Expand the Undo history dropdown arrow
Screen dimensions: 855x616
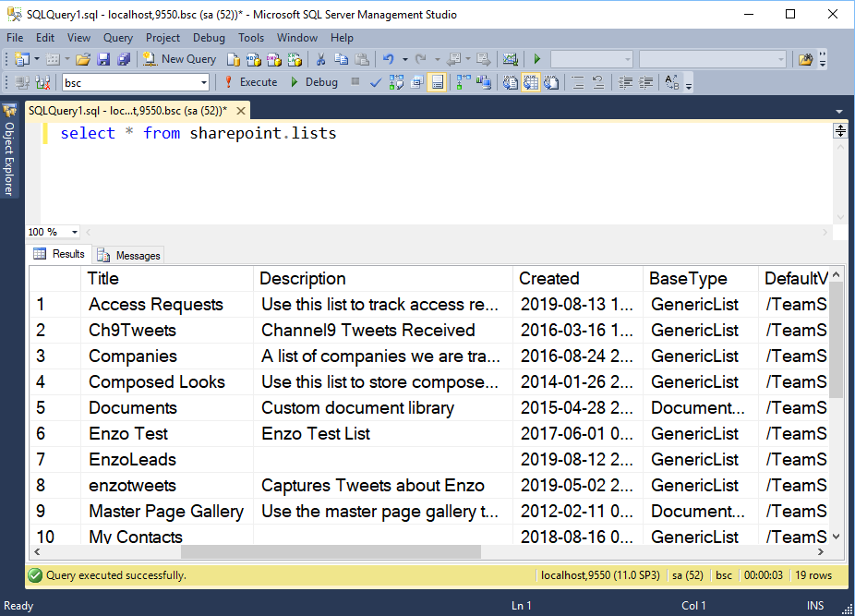404,59
